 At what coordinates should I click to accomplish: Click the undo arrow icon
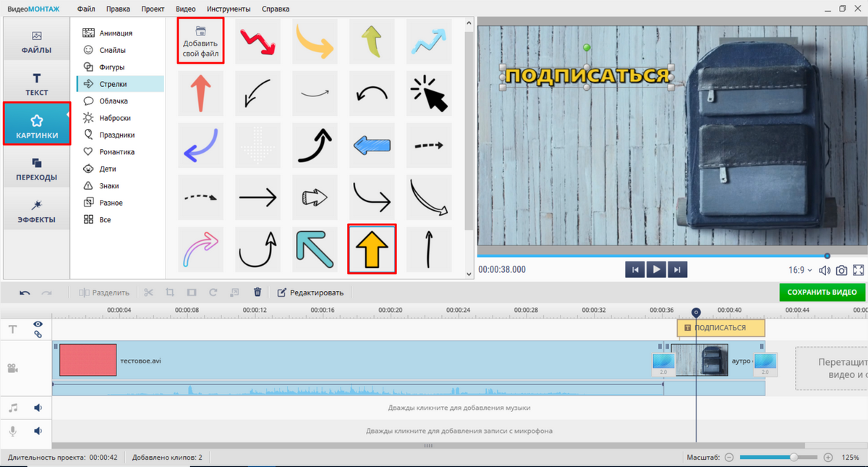(x=25, y=293)
